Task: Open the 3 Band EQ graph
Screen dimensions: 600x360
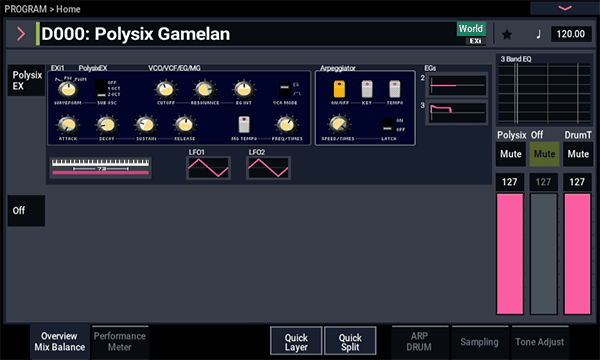Action: click(x=544, y=93)
